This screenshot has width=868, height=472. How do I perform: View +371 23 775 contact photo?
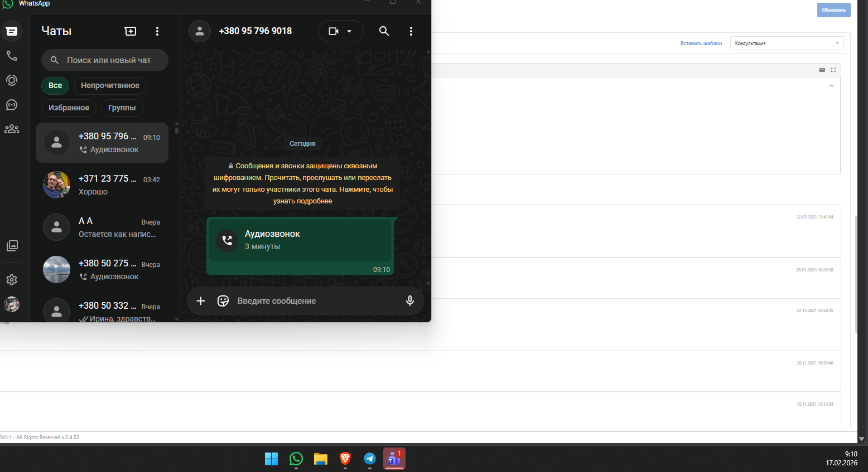tap(57, 185)
